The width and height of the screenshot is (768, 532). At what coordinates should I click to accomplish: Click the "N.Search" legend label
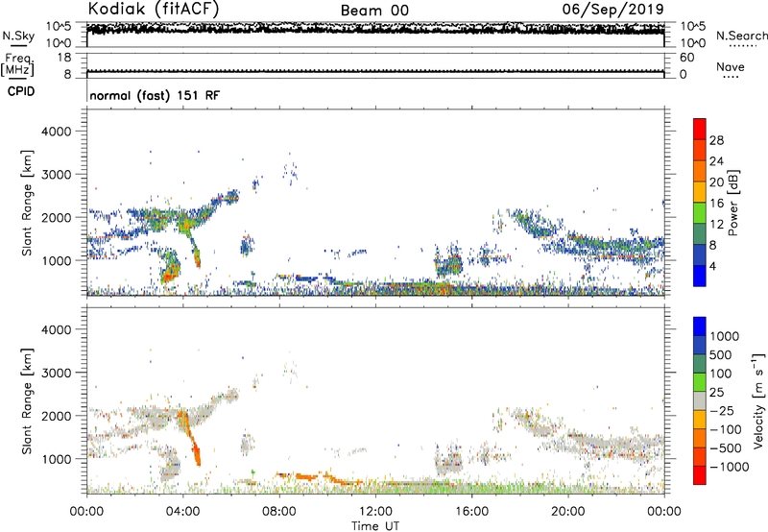tap(742, 36)
